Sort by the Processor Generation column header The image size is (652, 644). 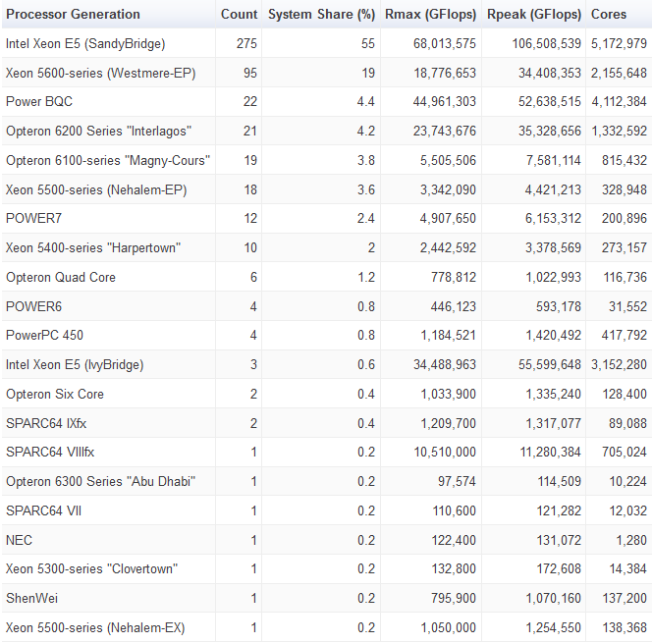pos(73,14)
